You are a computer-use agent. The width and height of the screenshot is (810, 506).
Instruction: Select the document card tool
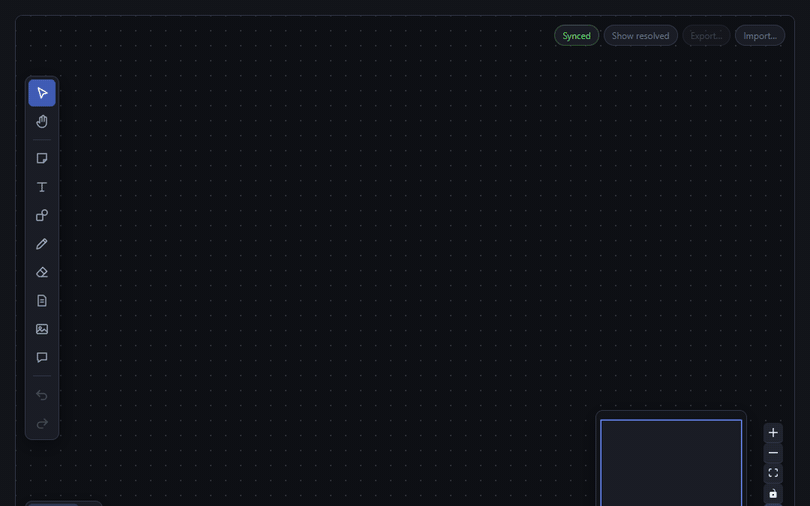pyautogui.click(x=42, y=301)
